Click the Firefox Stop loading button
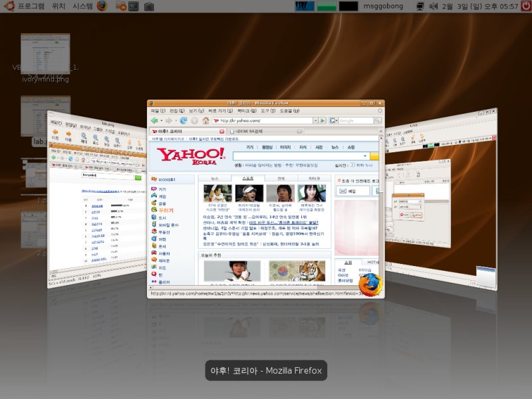This screenshot has height=399, width=532. point(194,120)
